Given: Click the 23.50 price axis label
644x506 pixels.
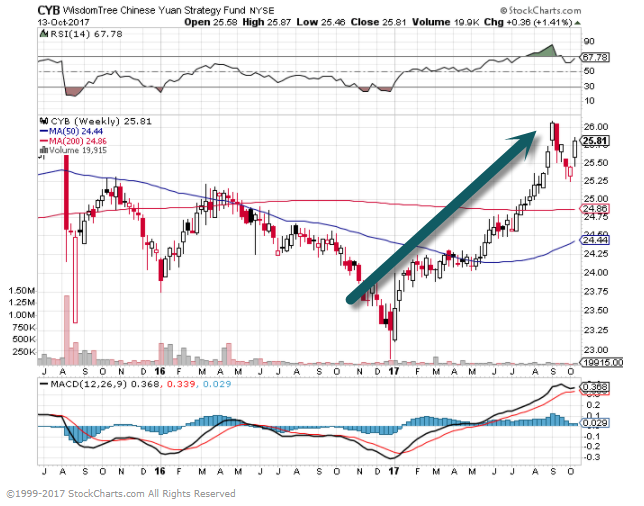Looking at the screenshot, I should pos(596,310).
